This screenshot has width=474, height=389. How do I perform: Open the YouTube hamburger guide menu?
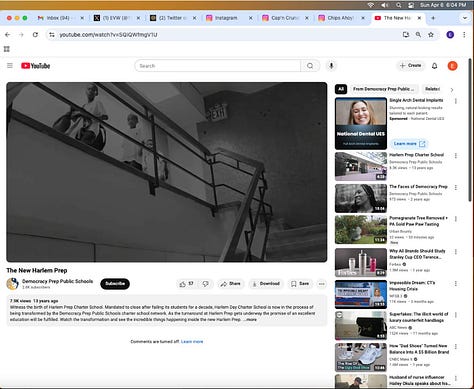click(x=10, y=66)
